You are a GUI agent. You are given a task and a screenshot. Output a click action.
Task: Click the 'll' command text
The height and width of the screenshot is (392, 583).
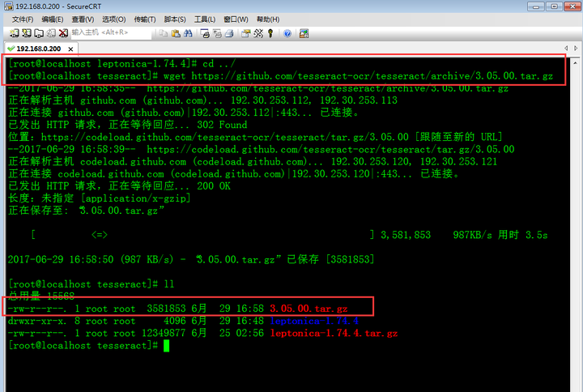click(169, 284)
